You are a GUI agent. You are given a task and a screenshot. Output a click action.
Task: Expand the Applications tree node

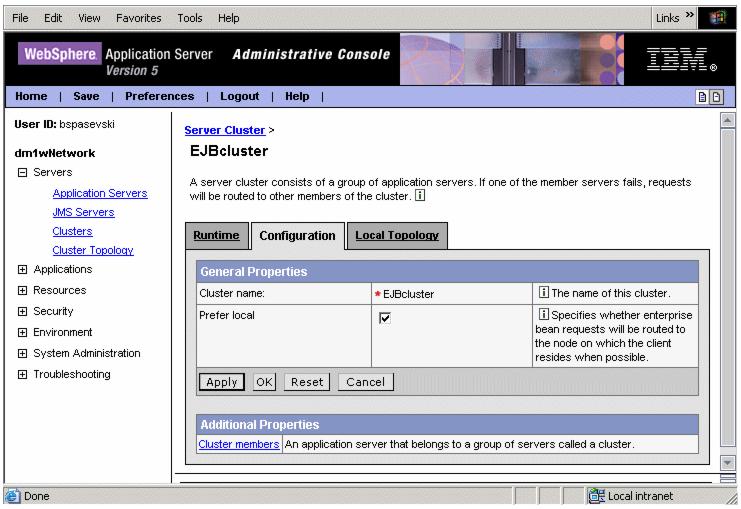[22, 269]
